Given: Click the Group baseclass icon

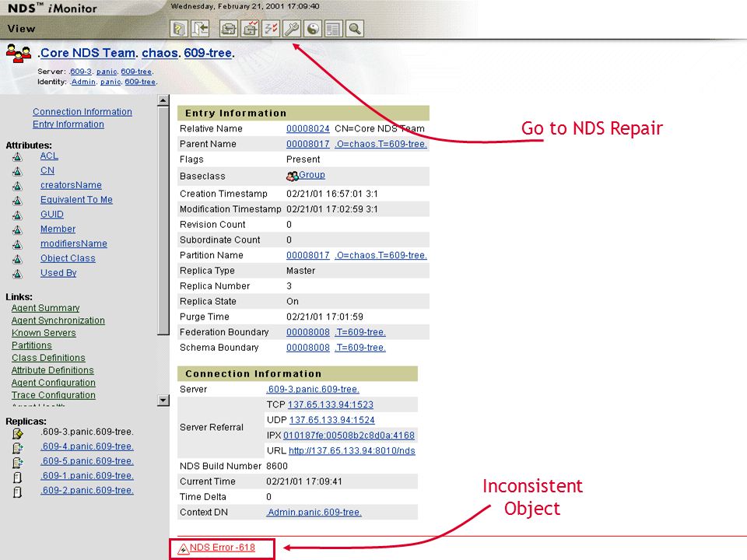Looking at the screenshot, I should point(292,177).
